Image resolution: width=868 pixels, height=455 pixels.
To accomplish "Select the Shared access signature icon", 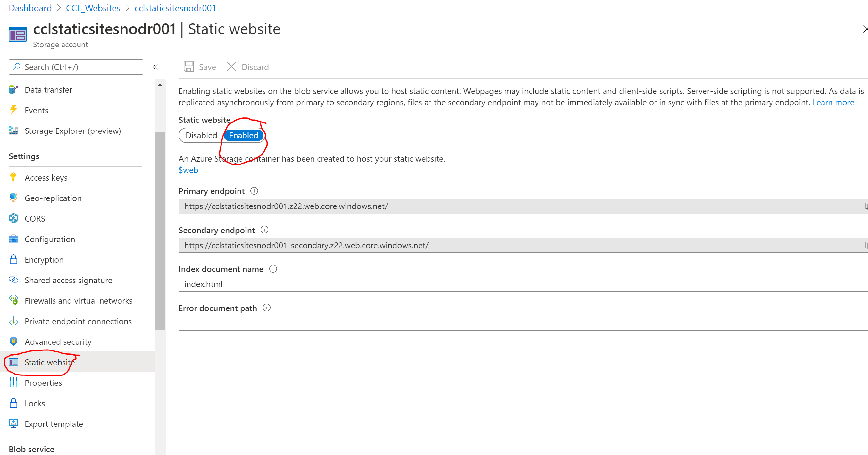I will [13, 280].
